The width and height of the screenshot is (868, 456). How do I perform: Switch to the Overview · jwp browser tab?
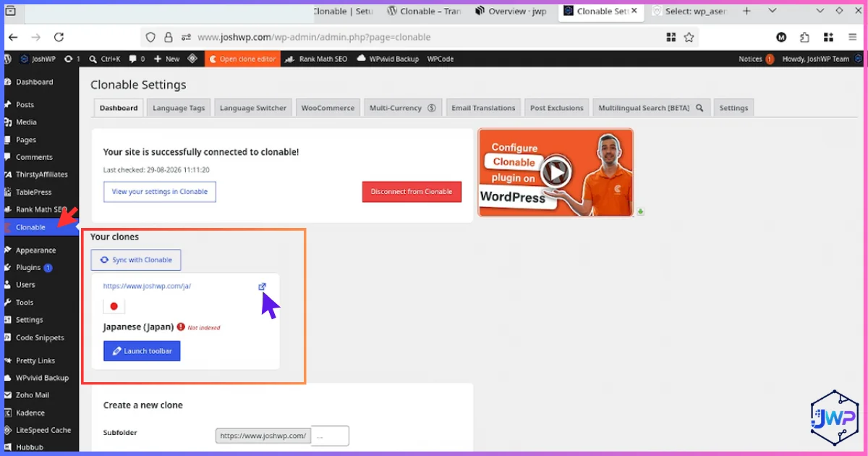[511, 11]
